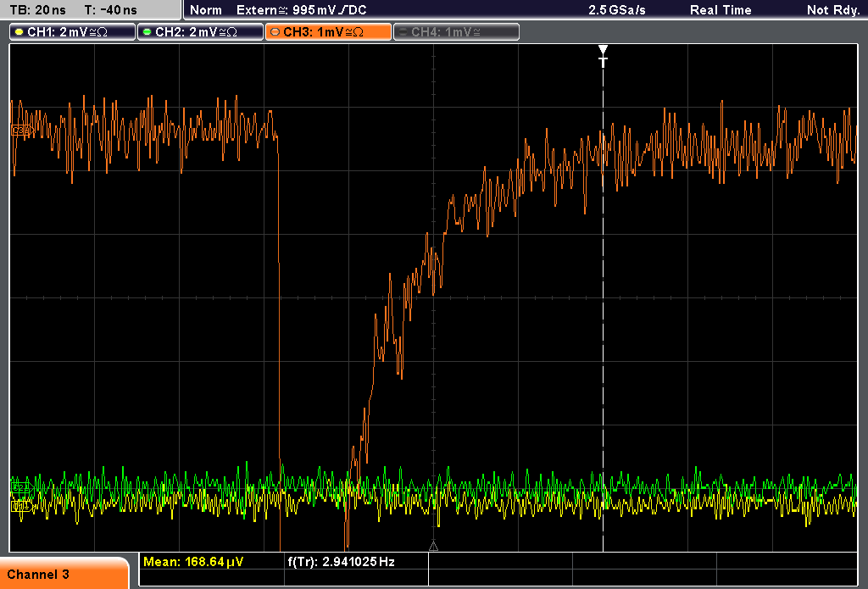This screenshot has height=589, width=868.
Task: Click the Norm trigger mode label
Action: pyautogui.click(x=206, y=10)
